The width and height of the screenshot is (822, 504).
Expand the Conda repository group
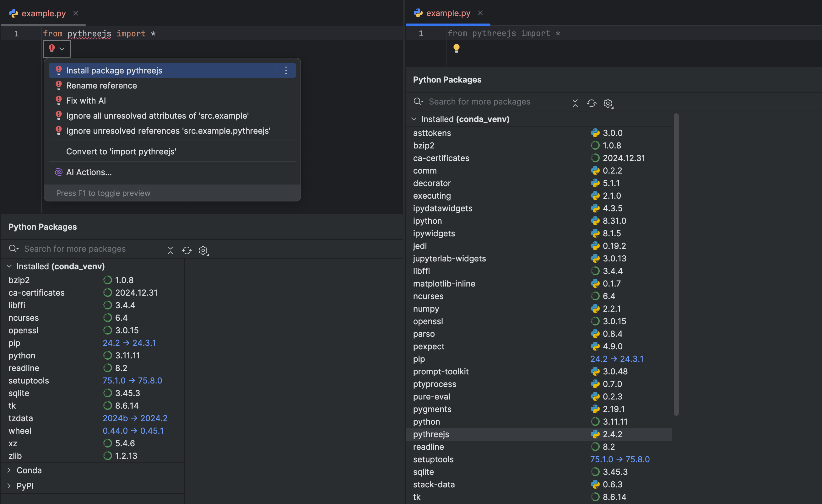pos(9,470)
